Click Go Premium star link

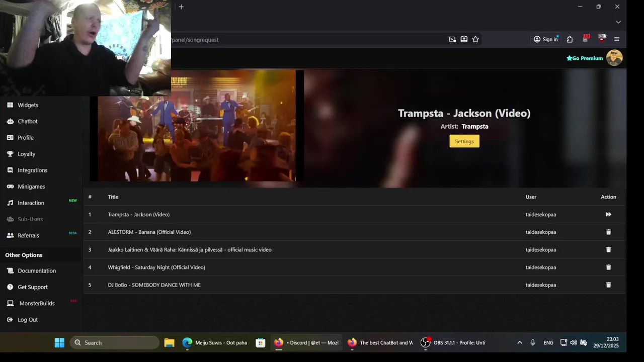(x=585, y=58)
